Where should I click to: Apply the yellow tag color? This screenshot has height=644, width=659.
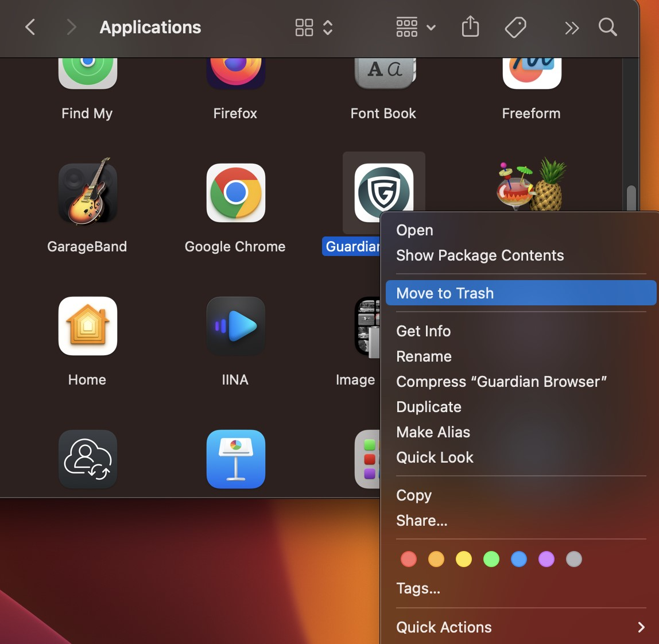point(464,559)
